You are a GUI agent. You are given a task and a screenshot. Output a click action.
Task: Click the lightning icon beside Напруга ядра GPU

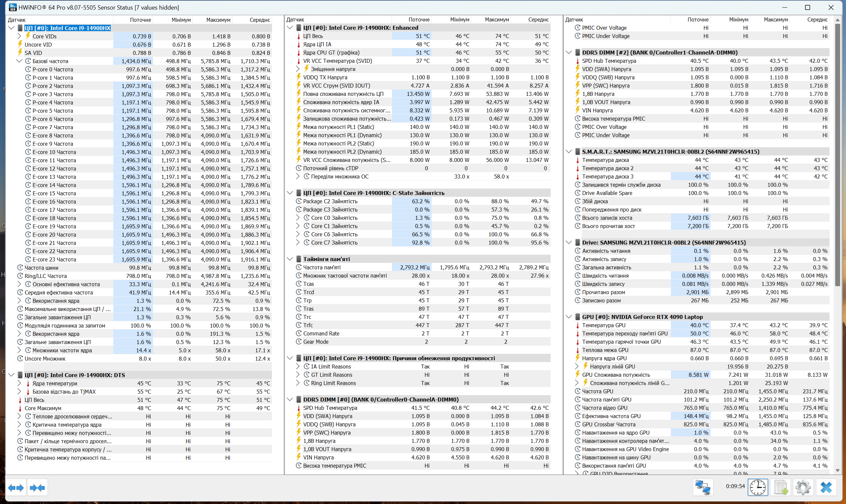point(577,358)
